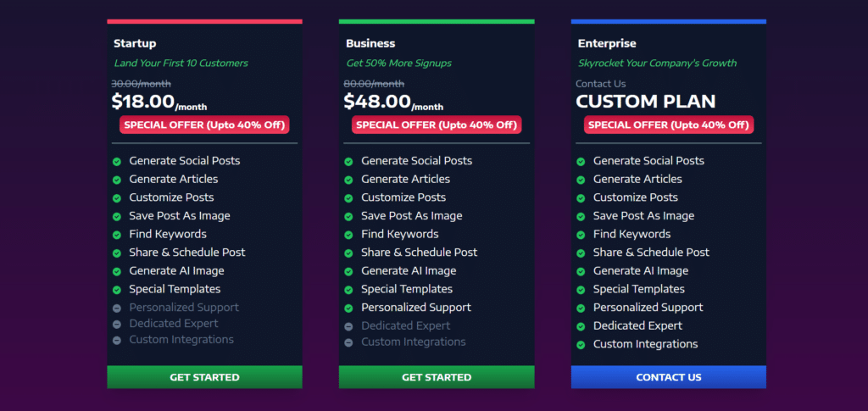
Task: Click gray minus icon beside Business Custom Integrations
Action: [x=348, y=342]
